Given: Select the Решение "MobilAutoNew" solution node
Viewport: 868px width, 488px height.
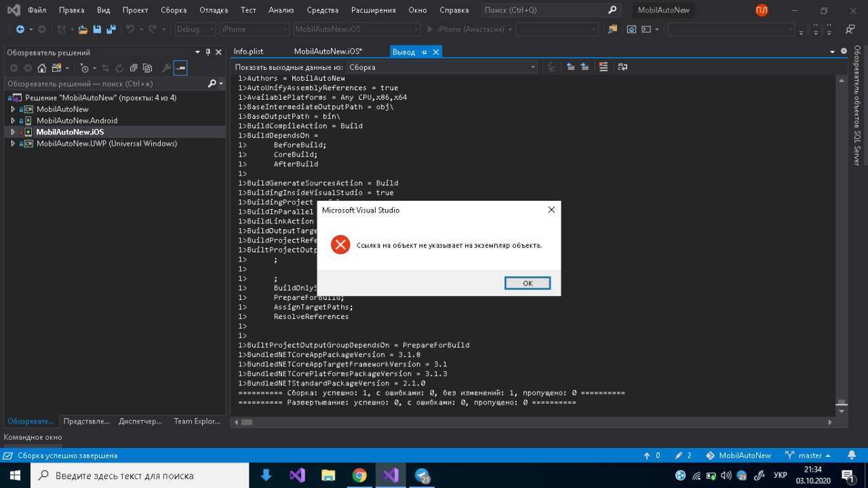Looking at the screenshot, I should [100, 97].
